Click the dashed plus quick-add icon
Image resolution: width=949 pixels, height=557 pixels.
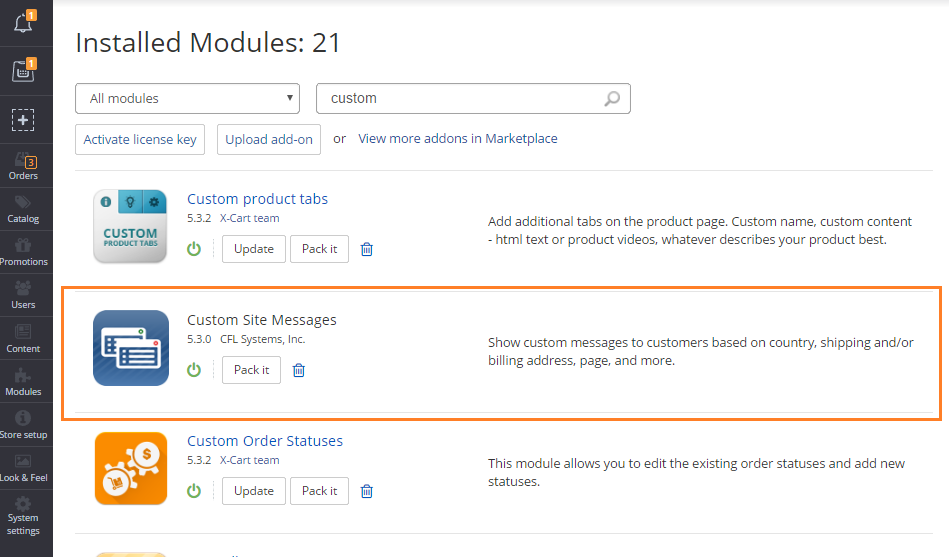(23, 120)
